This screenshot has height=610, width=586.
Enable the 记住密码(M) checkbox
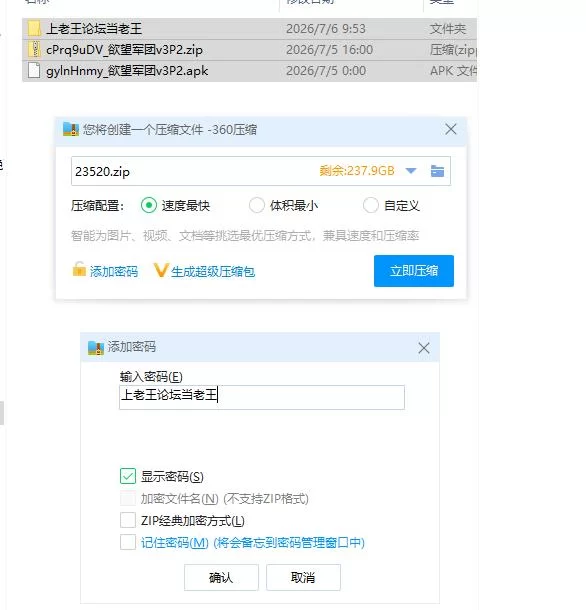coord(128,542)
